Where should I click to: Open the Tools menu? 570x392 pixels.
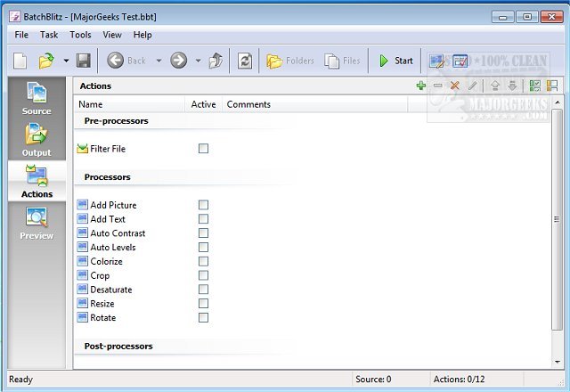pyautogui.click(x=80, y=35)
